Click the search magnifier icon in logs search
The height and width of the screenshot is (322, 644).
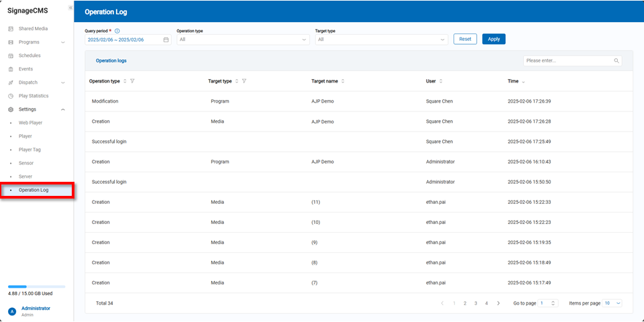616,60
